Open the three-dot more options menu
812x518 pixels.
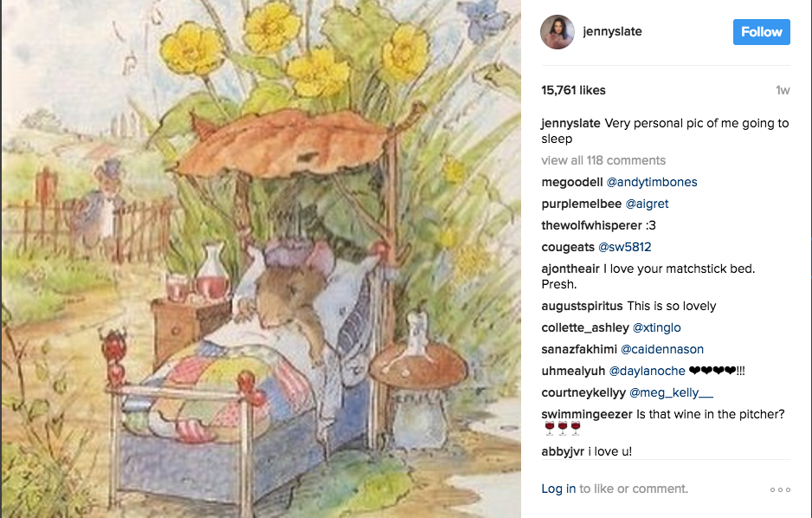[x=780, y=489]
